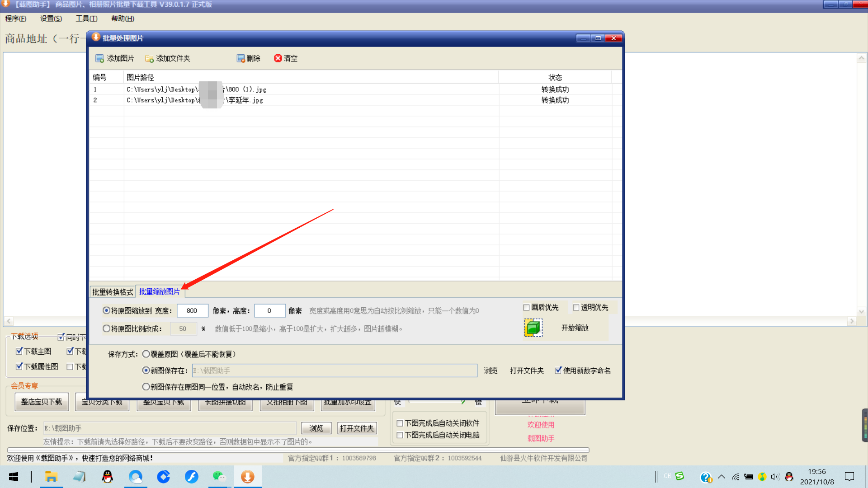Click the width pixel input field

192,310
